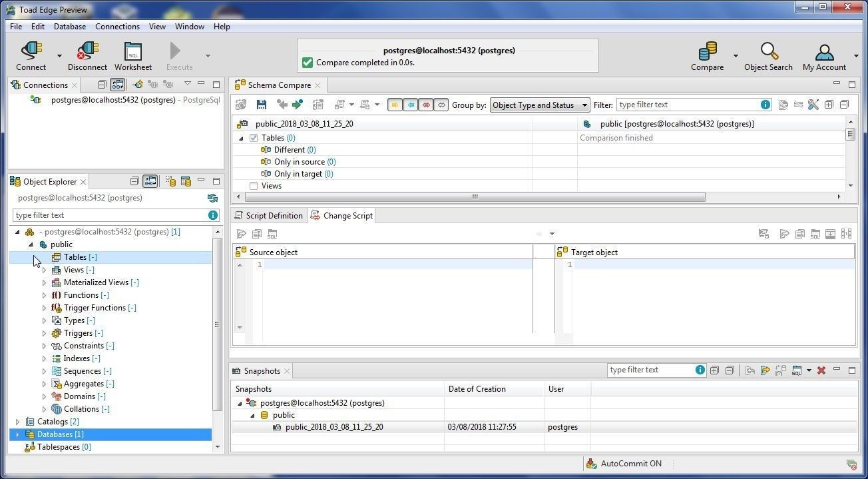868x479 pixels.
Task: Select the postgres@localhost:5432 connection entry
Action: (125, 100)
